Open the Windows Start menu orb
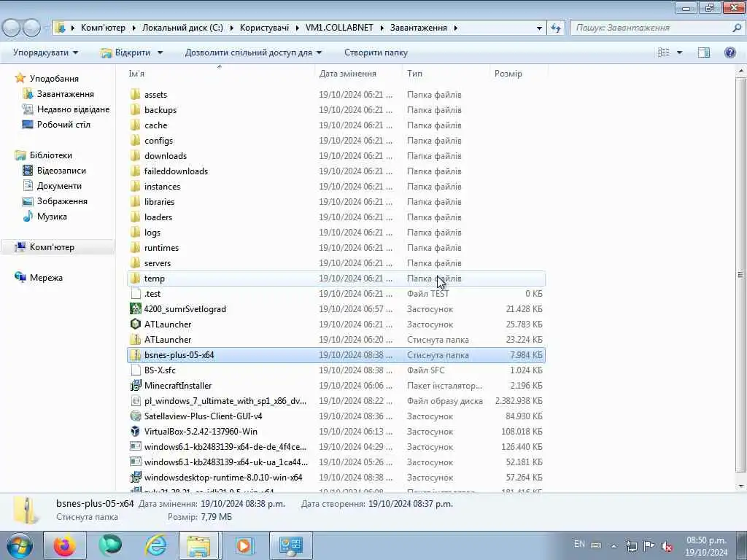 [x=20, y=545]
